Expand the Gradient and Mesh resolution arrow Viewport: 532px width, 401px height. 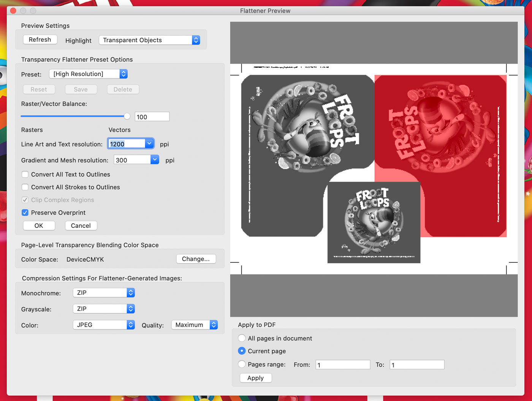coord(155,160)
